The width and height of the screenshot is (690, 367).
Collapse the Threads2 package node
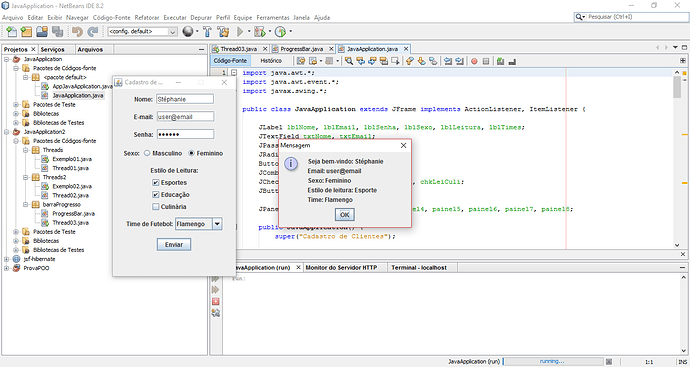(26, 177)
